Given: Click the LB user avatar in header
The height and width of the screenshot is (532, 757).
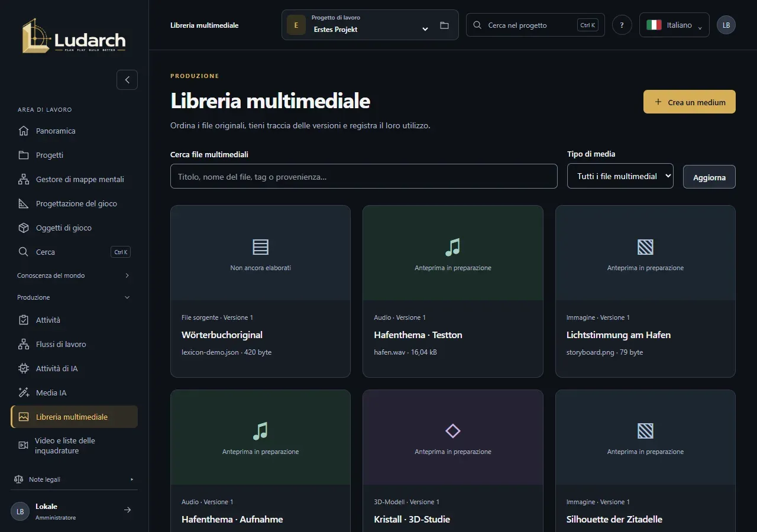Looking at the screenshot, I should point(726,25).
